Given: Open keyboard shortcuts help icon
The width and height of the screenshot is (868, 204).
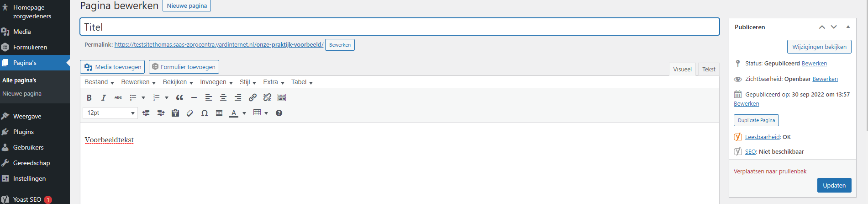Looking at the screenshot, I should (279, 113).
